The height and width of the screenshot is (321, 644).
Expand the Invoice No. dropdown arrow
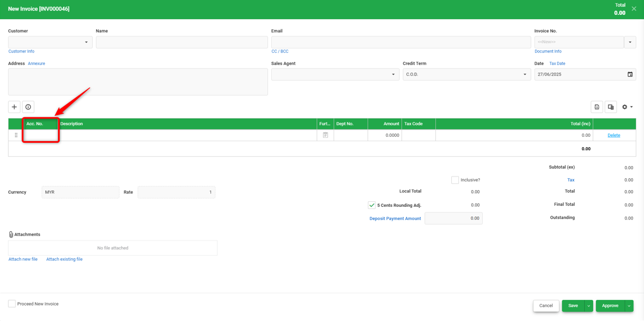tap(630, 42)
